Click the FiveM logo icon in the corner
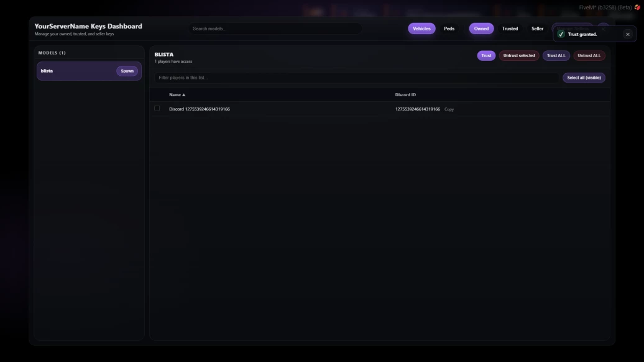 coord(637,7)
